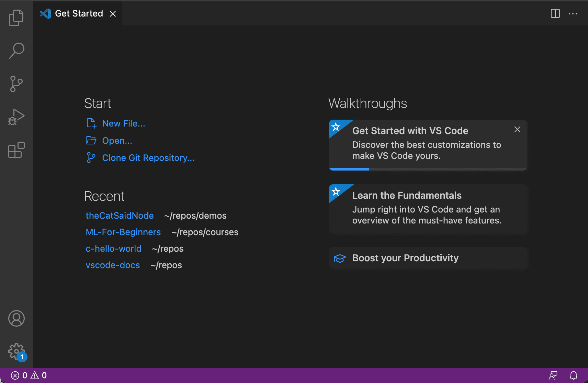Image resolution: width=588 pixels, height=383 pixels.
Task: Open the More Actions ellipsis menu
Action: click(573, 13)
